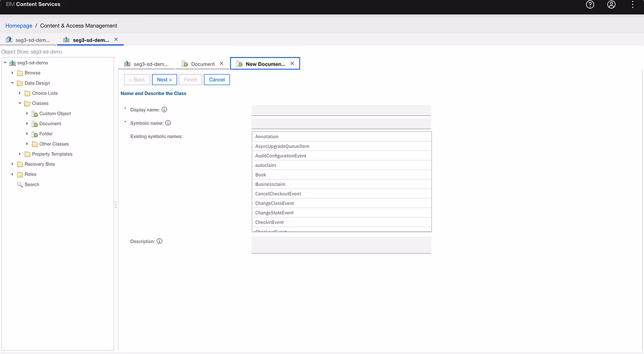Click the disabled Finish button

(191, 80)
